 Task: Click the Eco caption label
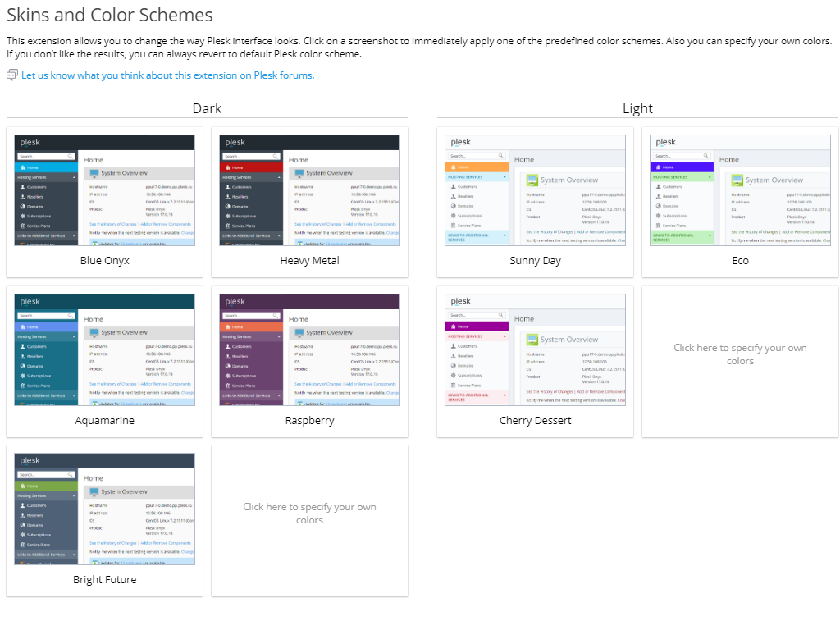pyautogui.click(x=740, y=261)
